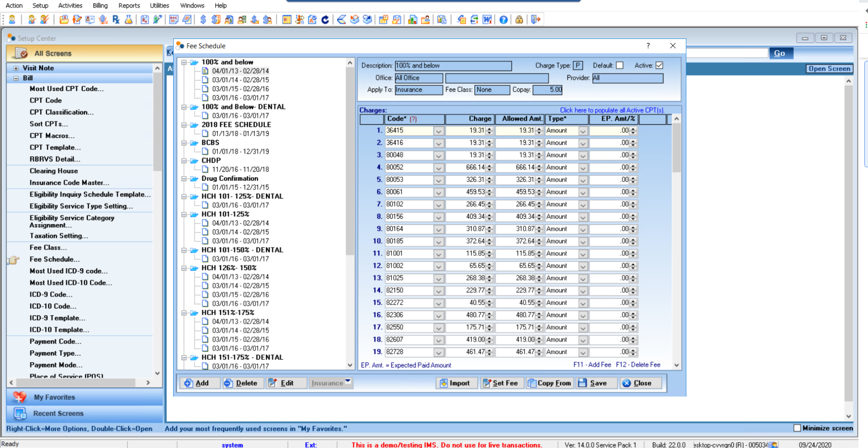Uncheck the Active checkbox in Fee Schedule
The width and height of the screenshot is (868, 448).
click(659, 65)
